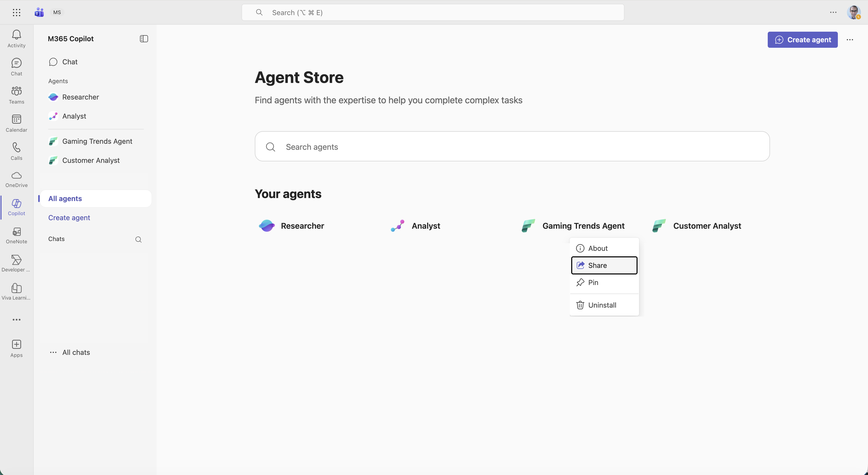Click the Microsoft Teams logo icon
Viewport: 868px width, 475px height.
[x=39, y=13]
